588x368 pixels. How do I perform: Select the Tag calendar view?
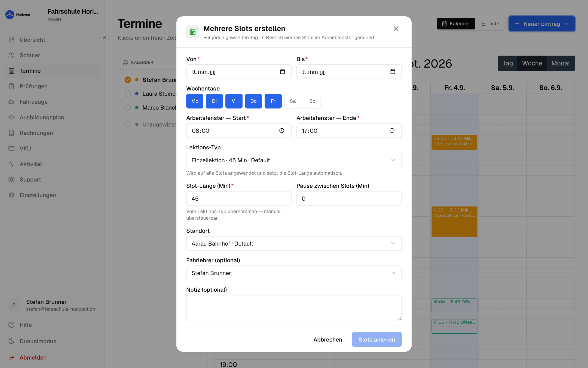(507, 63)
